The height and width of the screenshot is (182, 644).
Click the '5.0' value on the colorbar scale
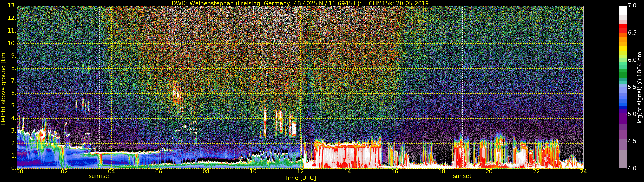tap(632, 114)
